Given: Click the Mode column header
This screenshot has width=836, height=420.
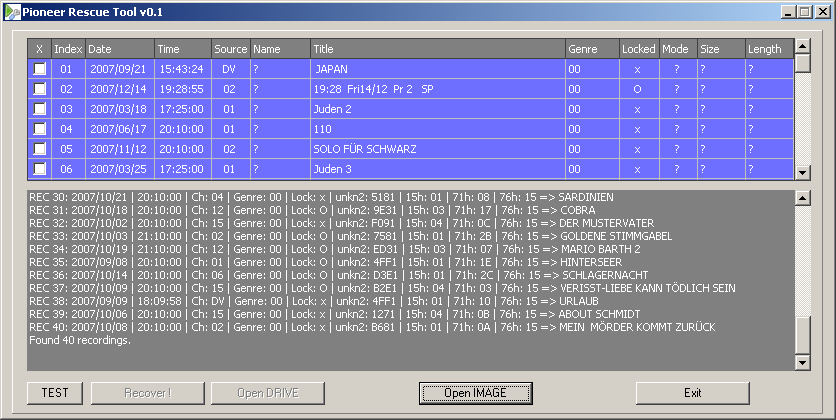Looking at the screenshot, I should coord(678,49).
